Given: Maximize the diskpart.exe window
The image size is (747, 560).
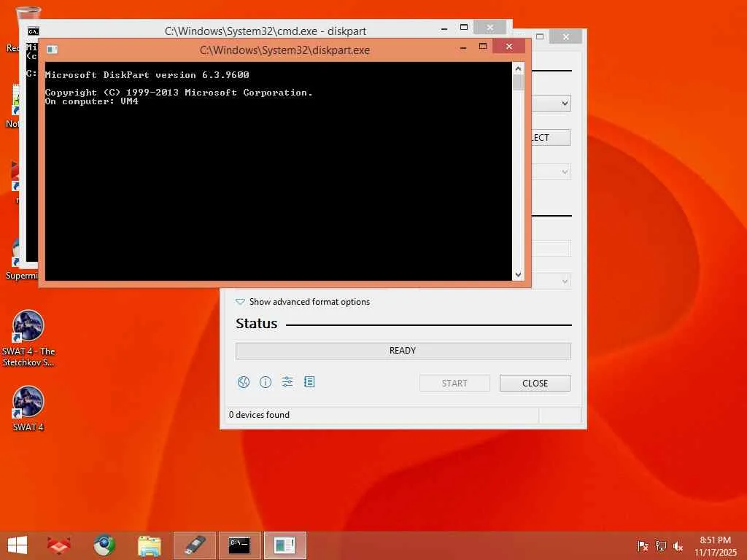Looking at the screenshot, I should pyautogui.click(x=483, y=47).
